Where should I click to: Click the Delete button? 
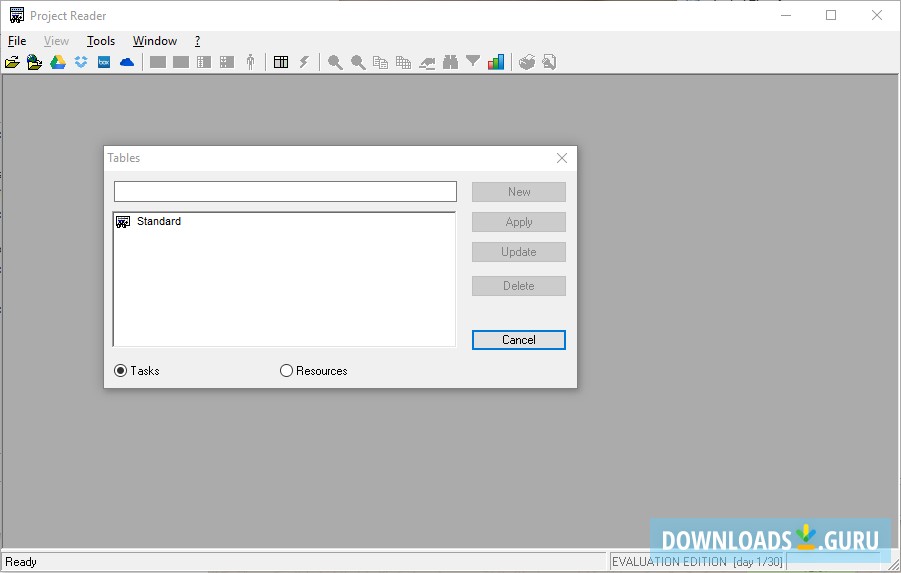pos(519,286)
